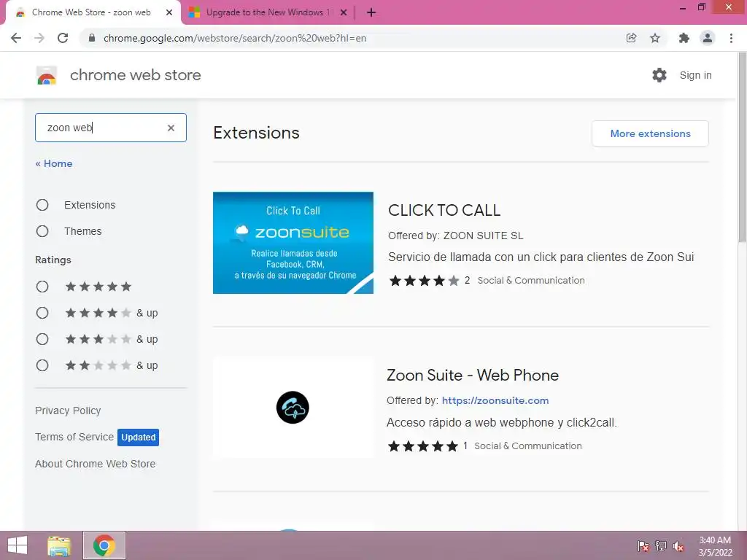Screen dimensions: 747x560
Task: Click the chrome web store title text
Action: tap(135, 75)
